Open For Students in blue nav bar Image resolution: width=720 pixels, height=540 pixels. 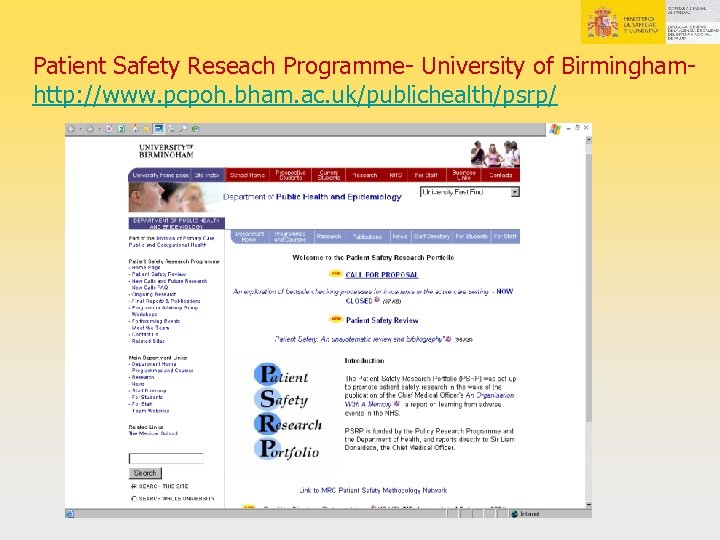pos(472,236)
